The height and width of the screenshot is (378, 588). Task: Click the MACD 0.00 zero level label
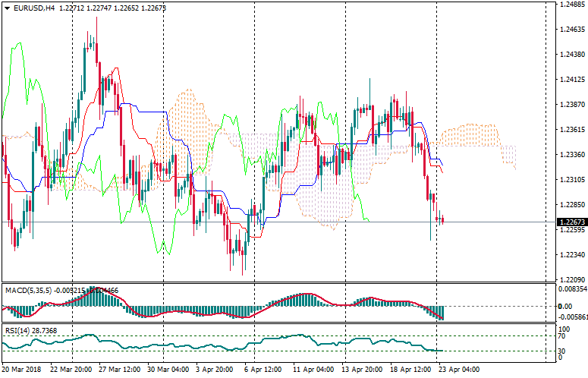(x=564, y=285)
